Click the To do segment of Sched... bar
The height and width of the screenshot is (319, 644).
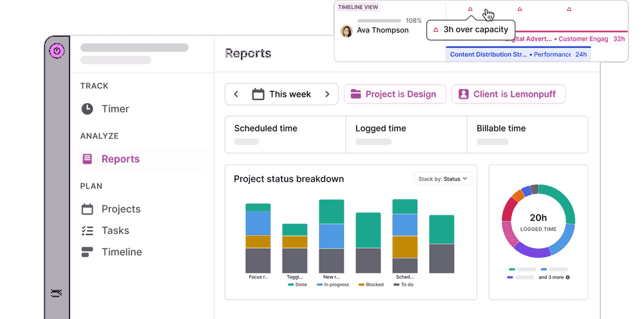(x=404, y=266)
